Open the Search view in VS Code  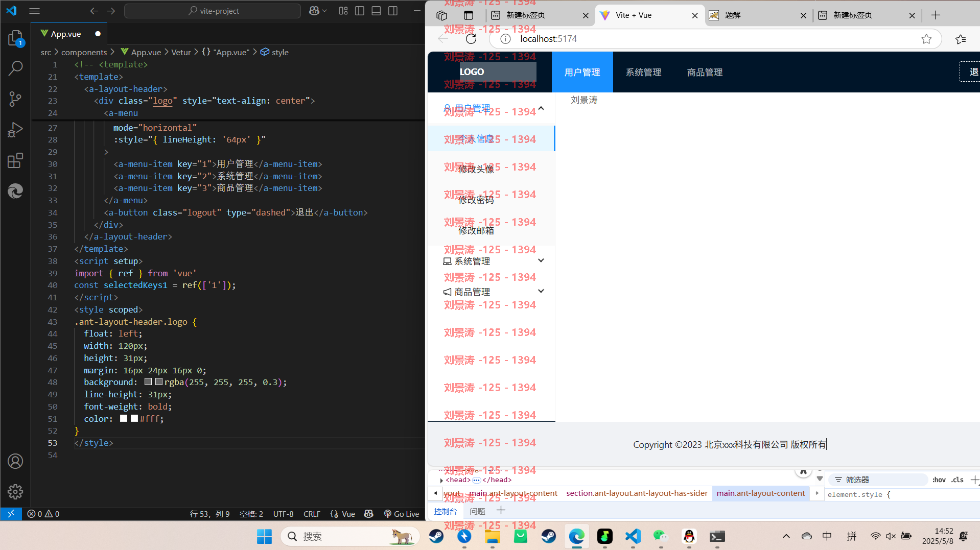pos(15,67)
